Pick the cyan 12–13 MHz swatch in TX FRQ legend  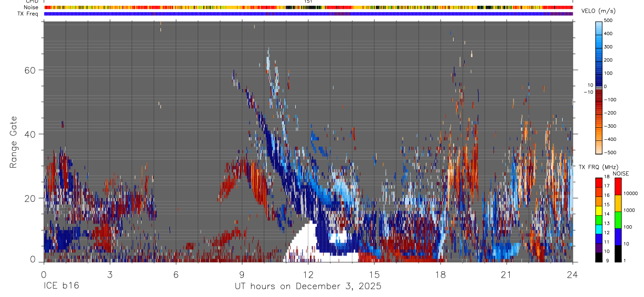pyautogui.click(x=599, y=229)
